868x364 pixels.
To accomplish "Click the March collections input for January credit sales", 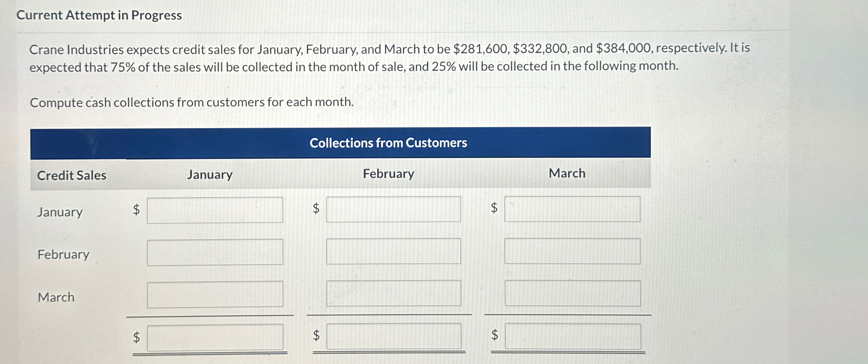I will (572, 208).
